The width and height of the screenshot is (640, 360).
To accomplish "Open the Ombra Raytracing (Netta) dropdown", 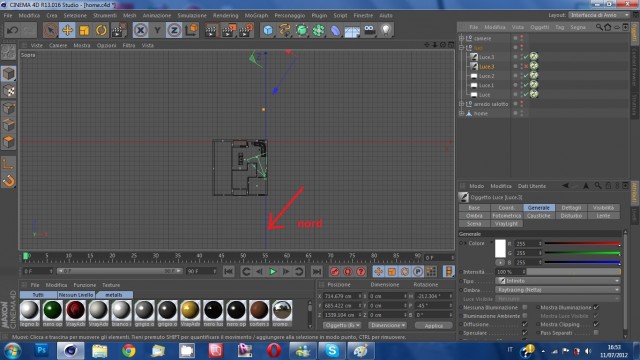I will point(558,290).
